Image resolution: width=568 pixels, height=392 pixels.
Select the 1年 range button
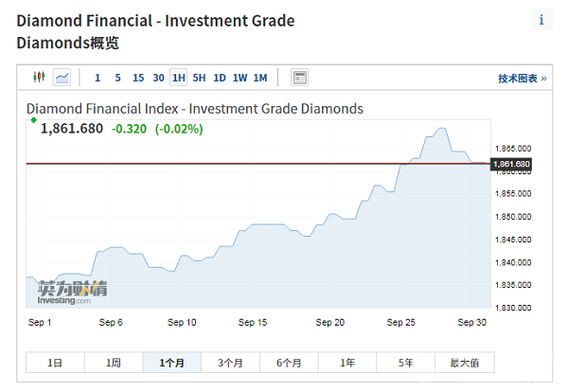(347, 363)
